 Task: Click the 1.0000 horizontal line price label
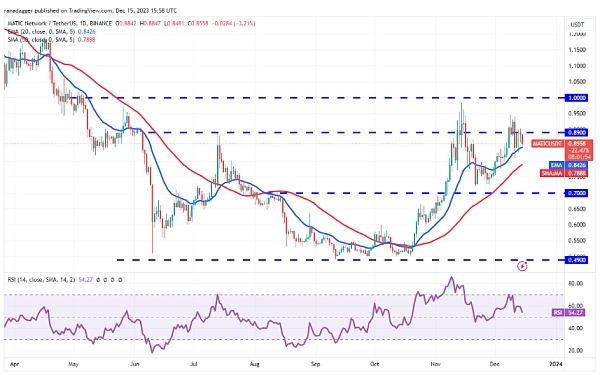click(x=577, y=98)
